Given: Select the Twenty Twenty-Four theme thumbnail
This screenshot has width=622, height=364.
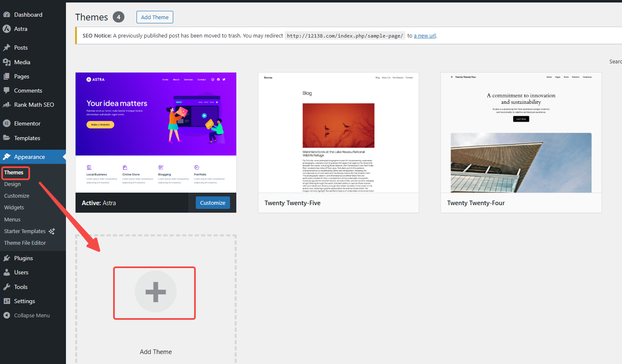Looking at the screenshot, I should (521, 133).
